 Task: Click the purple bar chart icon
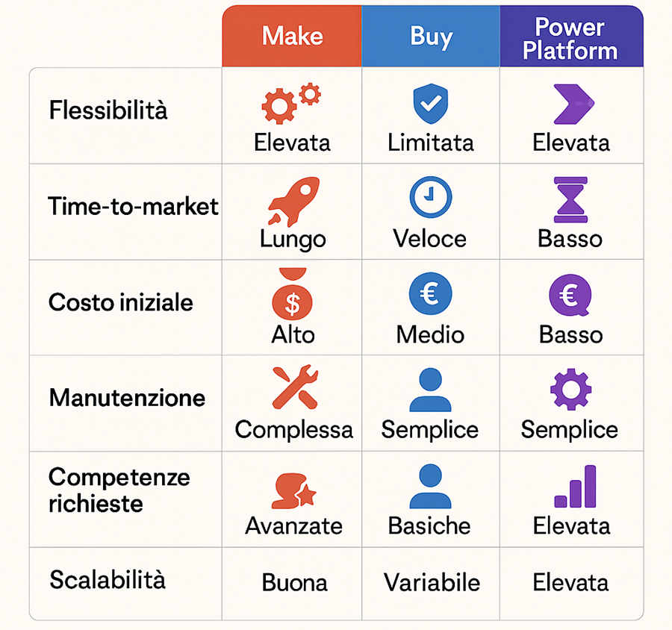pyautogui.click(x=575, y=487)
